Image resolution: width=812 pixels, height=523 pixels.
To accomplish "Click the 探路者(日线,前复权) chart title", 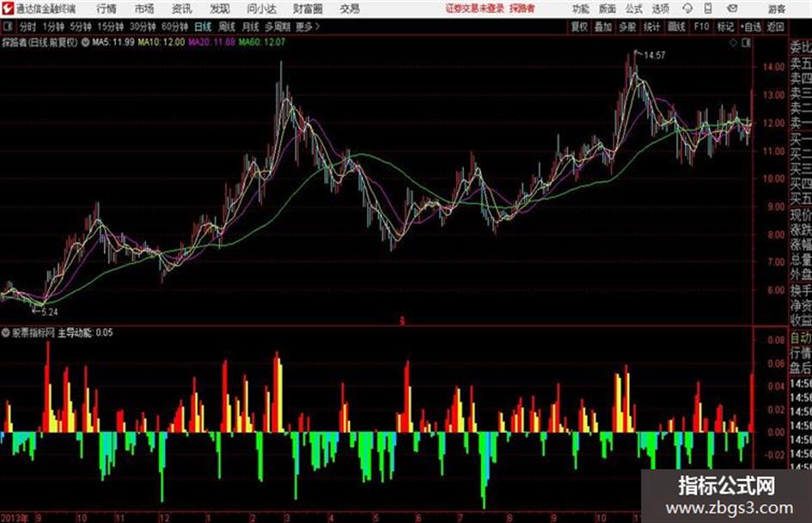I will coord(40,42).
